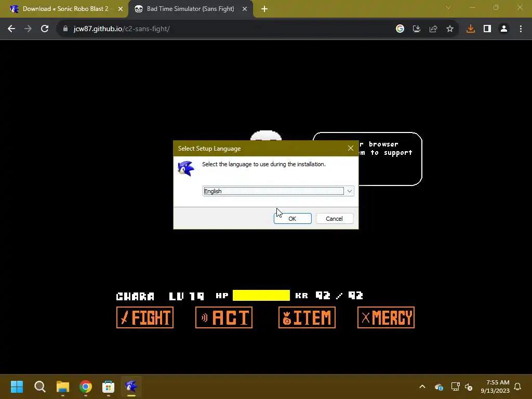
Task: Open Windows taskbar search
Action: coord(40,387)
